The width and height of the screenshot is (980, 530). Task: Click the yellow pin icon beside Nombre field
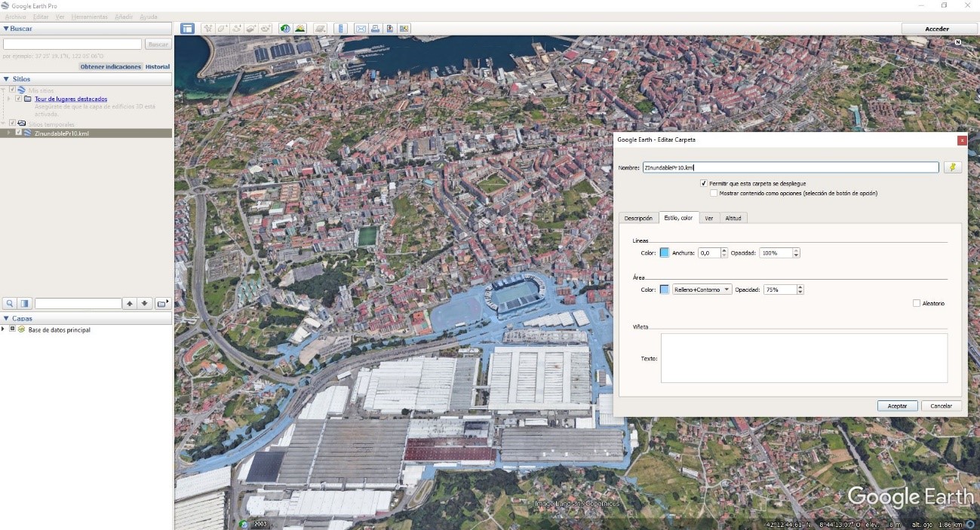(953, 167)
